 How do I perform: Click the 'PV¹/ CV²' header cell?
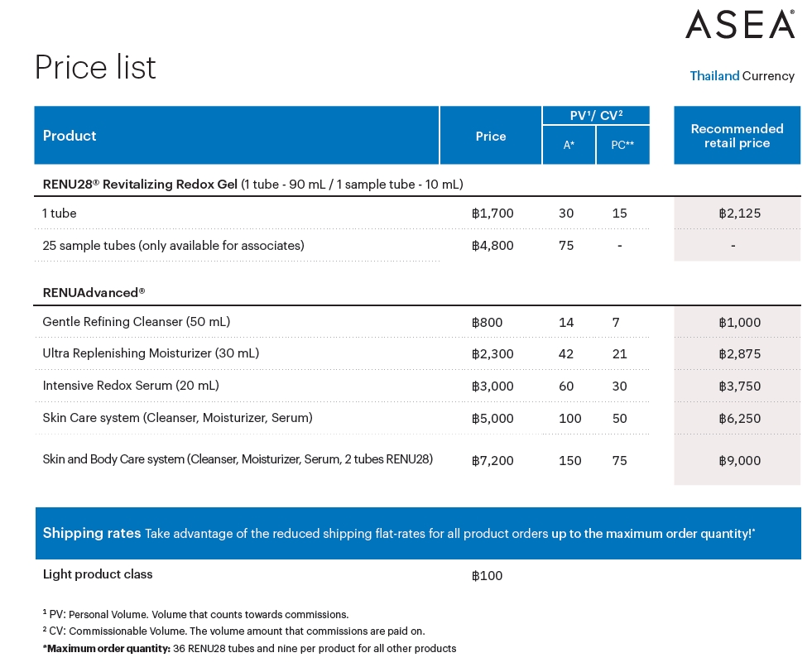tap(596, 116)
